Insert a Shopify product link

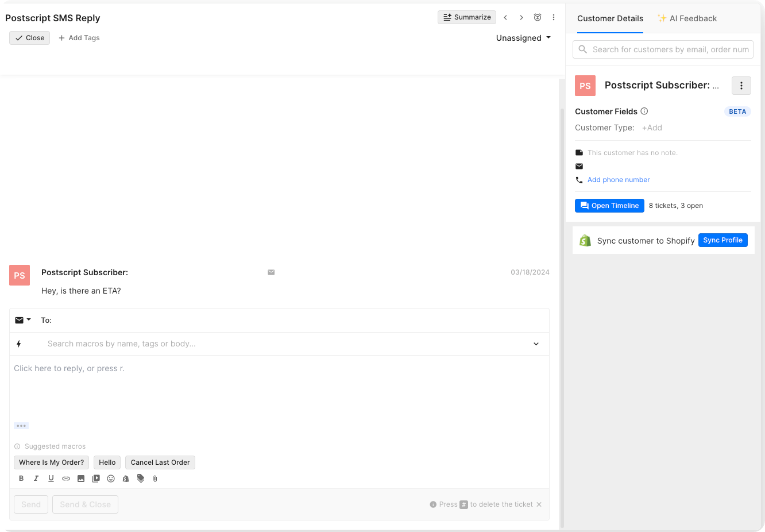click(x=126, y=479)
